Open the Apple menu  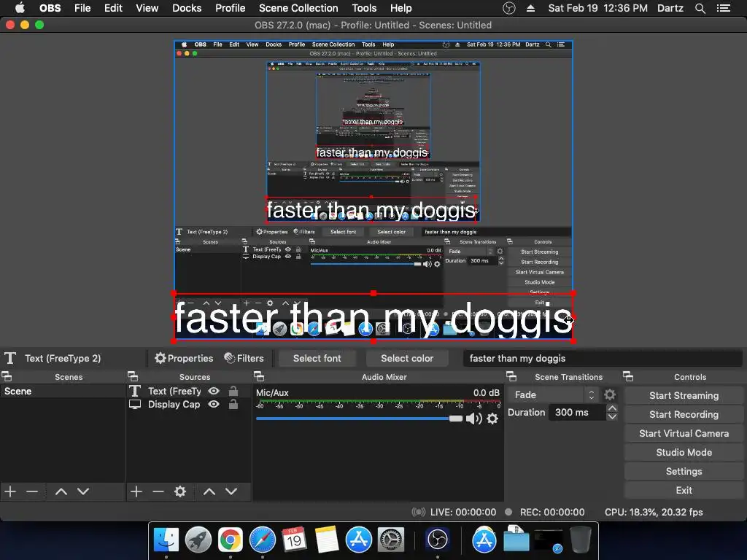click(20, 8)
